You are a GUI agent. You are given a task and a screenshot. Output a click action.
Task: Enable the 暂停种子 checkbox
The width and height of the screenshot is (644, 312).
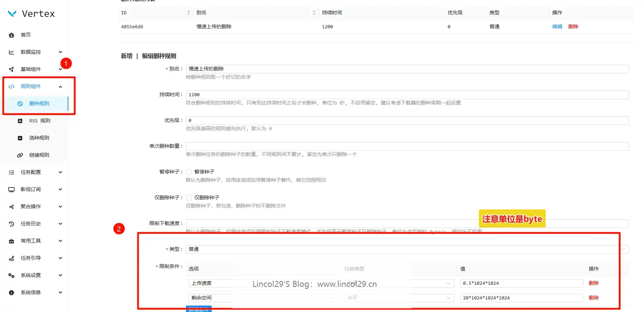pyautogui.click(x=189, y=172)
